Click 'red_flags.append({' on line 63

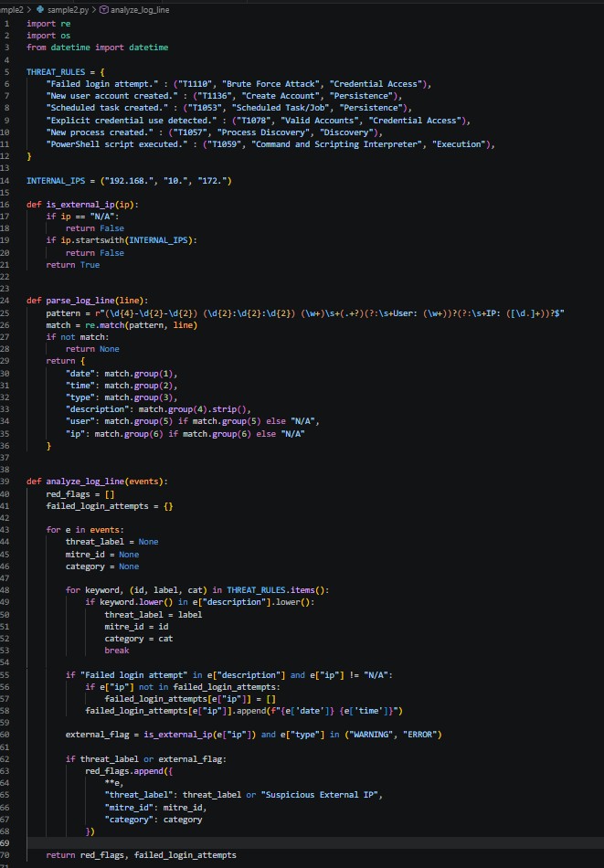pos(129,771)
